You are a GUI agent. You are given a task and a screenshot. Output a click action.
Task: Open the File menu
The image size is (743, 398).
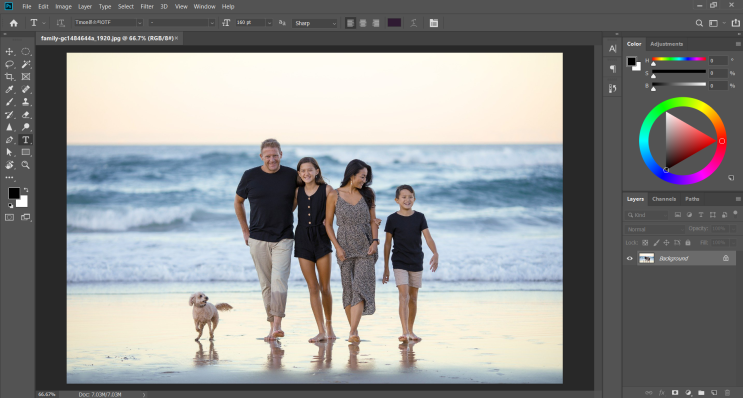(x=27, y=7)
